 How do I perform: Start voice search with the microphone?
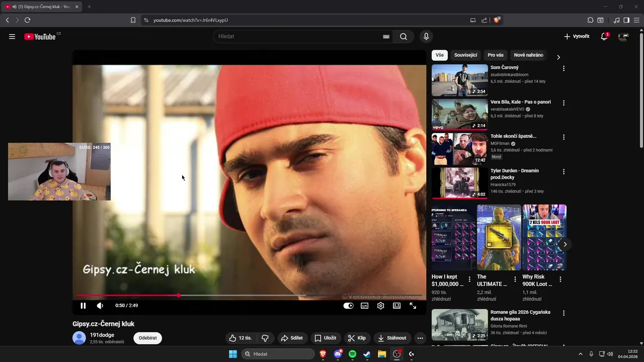tap(426, 36)
